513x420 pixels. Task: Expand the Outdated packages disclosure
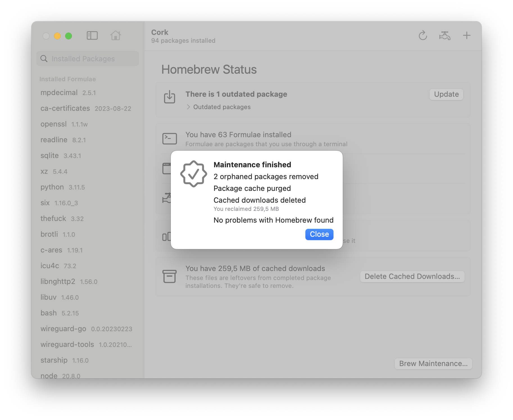(188, 107)
